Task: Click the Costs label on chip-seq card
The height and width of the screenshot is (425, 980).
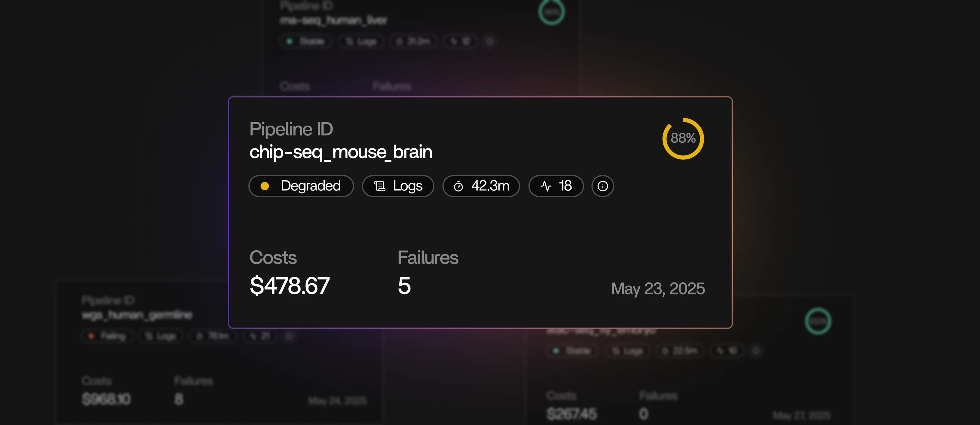Action: click(x=273, y=258)
